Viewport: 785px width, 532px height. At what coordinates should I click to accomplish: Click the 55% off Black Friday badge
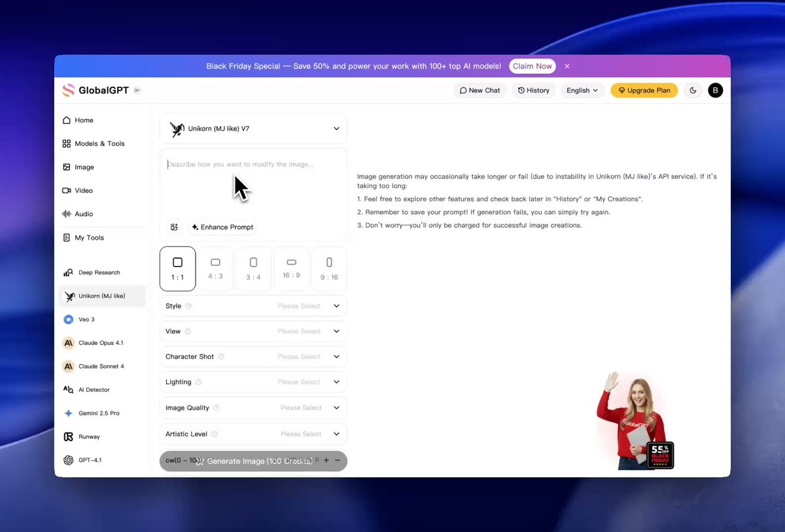(660, 456)
